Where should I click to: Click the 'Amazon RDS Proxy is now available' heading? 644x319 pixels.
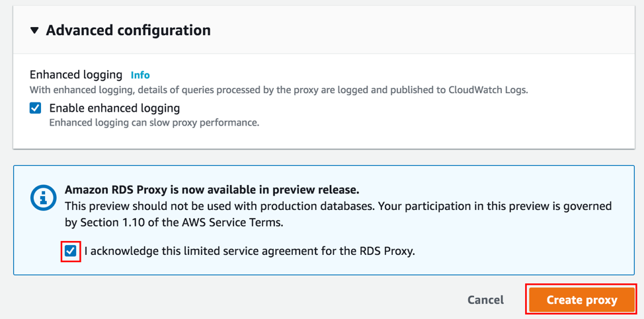[x=212, y=190]
